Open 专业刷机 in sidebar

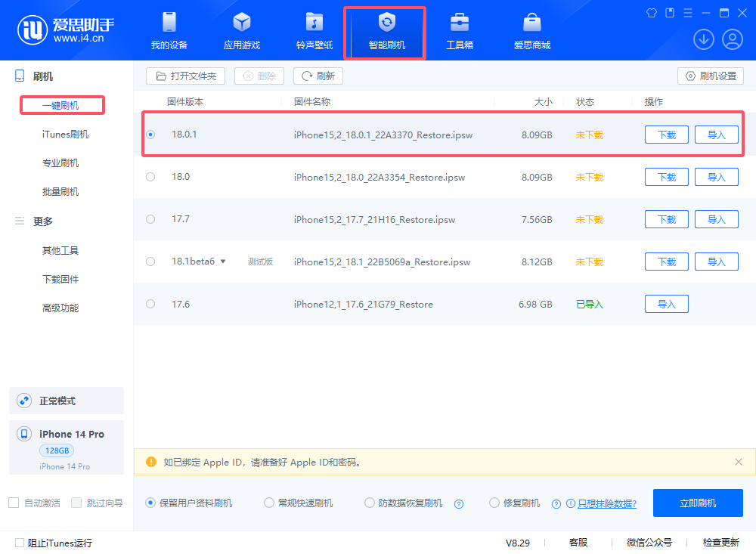pos(60,163)
